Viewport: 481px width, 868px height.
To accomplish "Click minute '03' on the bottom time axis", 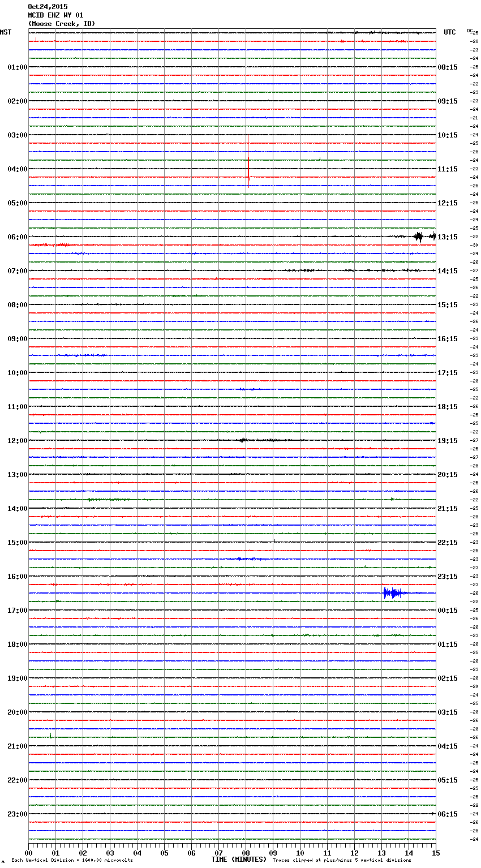I will 110,853.
